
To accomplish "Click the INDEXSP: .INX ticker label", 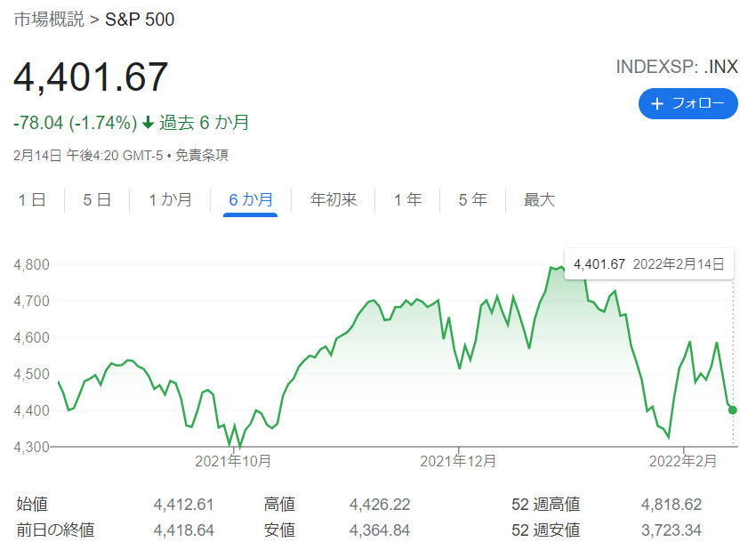I will pyautogui.click(x=677, y=67).
